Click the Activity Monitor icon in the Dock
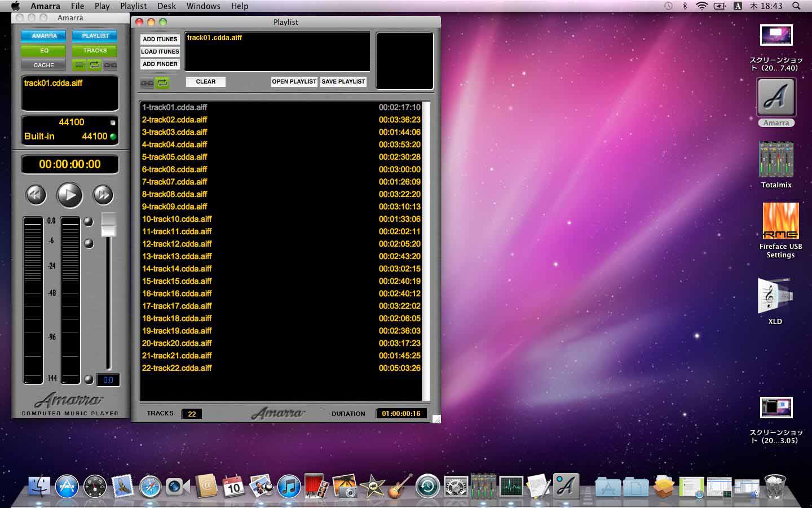Viewport: 812px width, 508px height. pos(511,486)
